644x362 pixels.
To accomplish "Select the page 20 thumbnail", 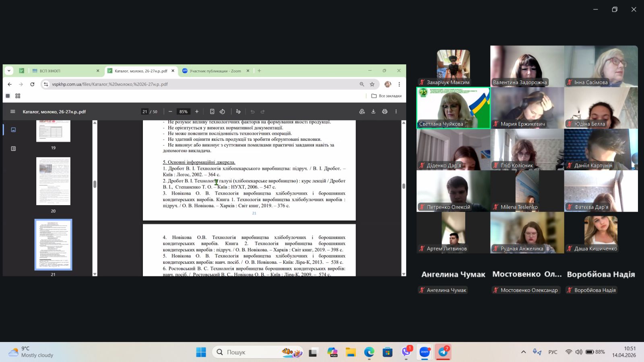I will [x=53, y=181].
